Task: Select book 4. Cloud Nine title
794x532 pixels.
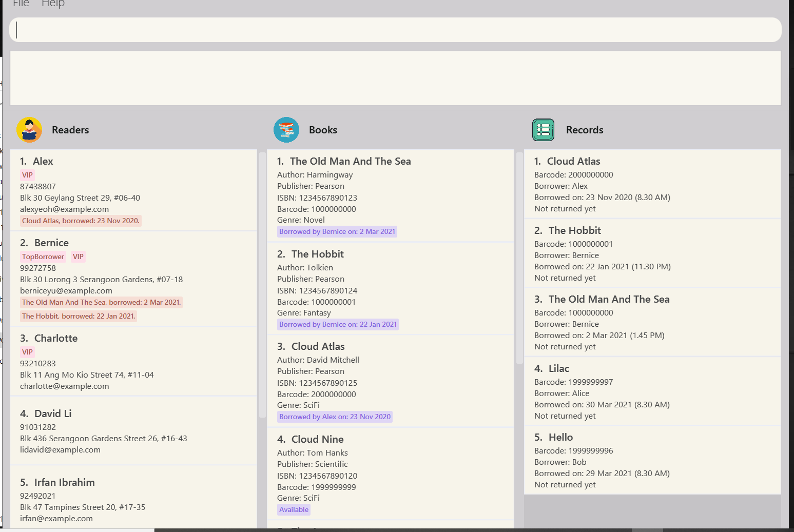Action: coord(318,439)
